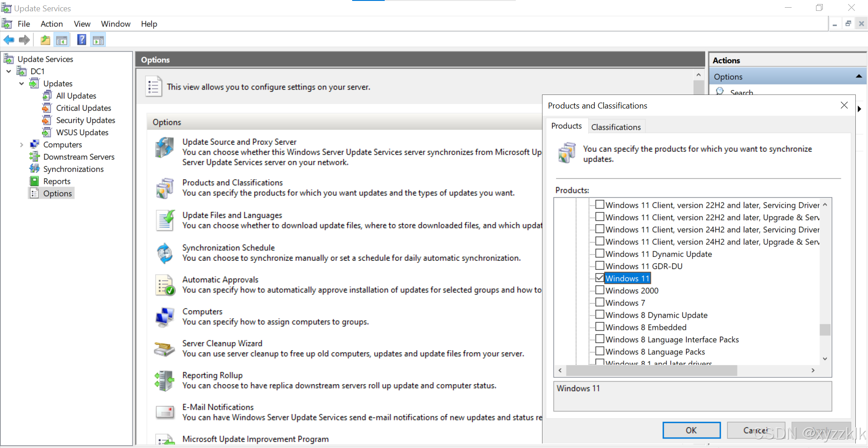
Task: Collapse the DC1 tree node
Action: 9,71
